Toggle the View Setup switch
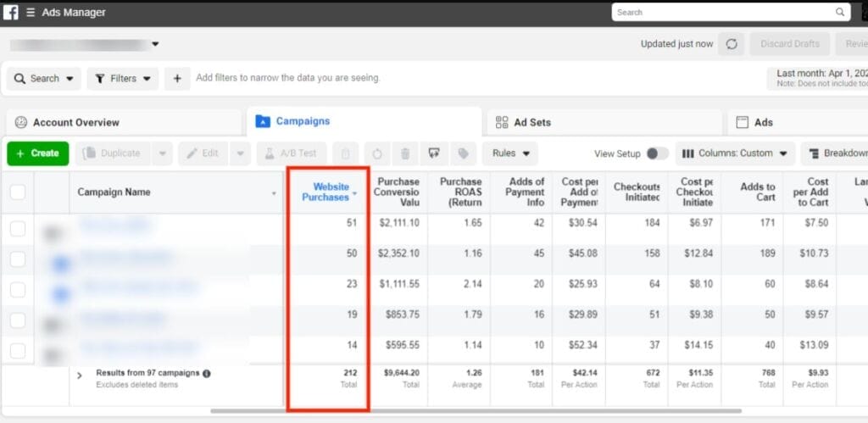 coord(657,153)
